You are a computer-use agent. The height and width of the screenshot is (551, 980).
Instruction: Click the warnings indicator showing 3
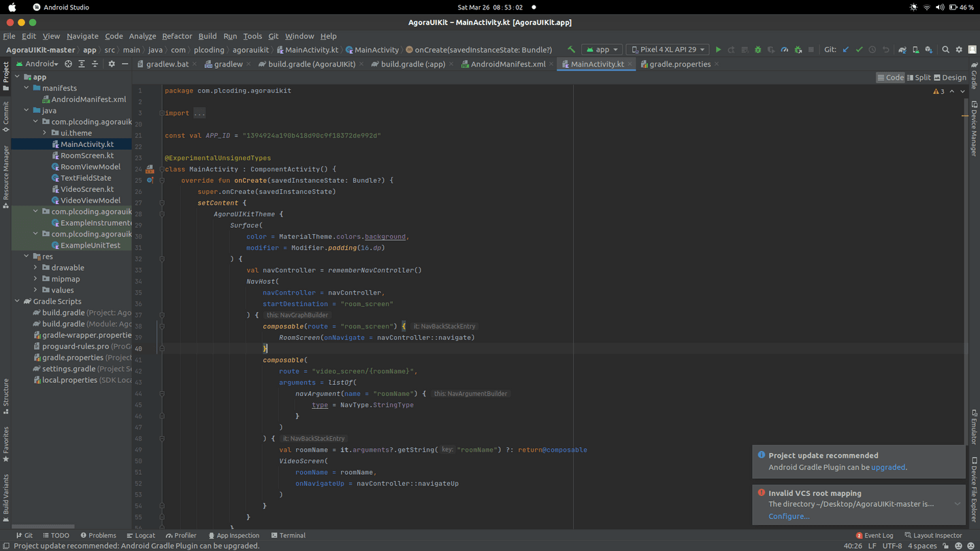939,91
